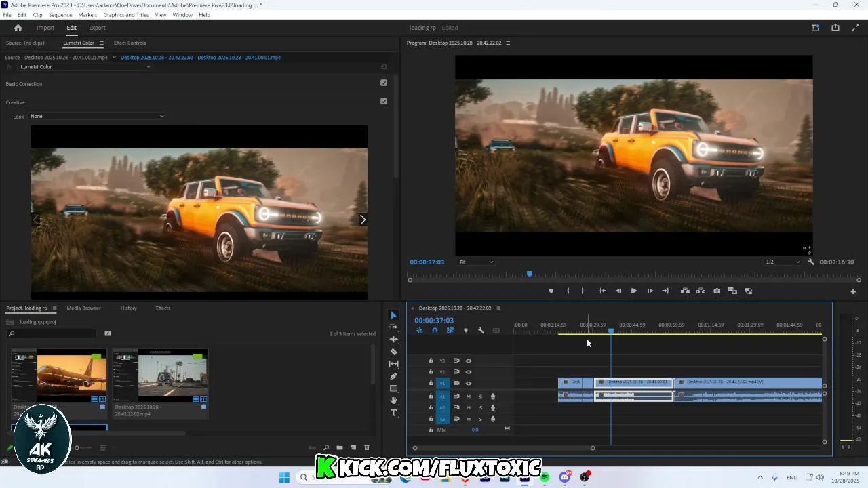Toggle Linked Selection in the timeline

(450, 331)
